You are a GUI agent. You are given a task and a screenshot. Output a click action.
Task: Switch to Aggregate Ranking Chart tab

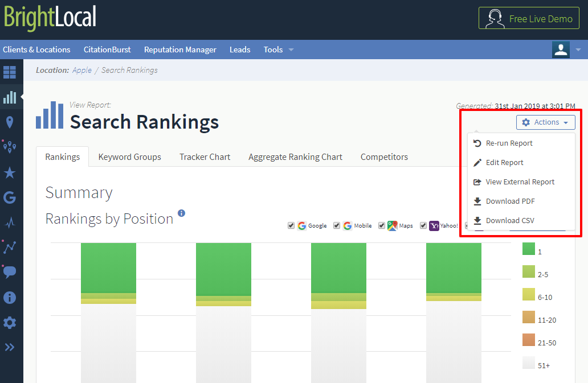click(295, 157)
